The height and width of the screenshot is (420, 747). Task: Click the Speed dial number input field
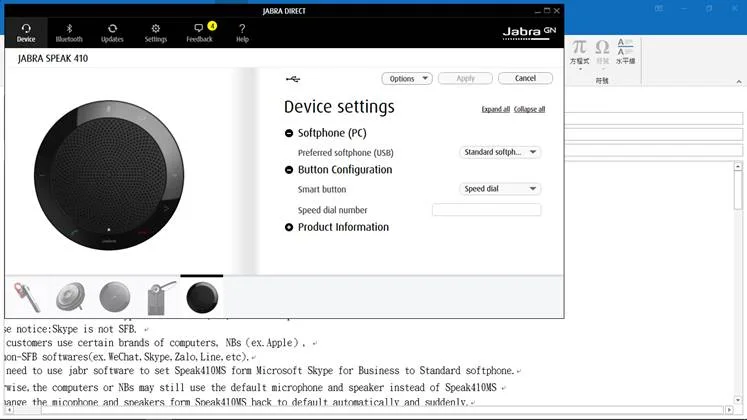[x=486, y=210]
